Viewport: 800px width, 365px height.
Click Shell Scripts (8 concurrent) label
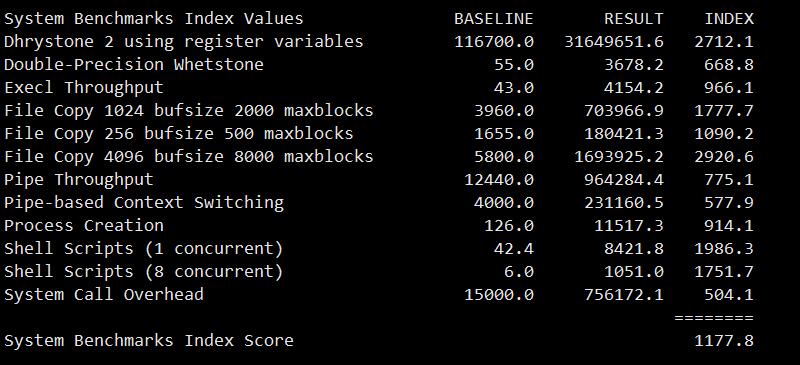143,272
